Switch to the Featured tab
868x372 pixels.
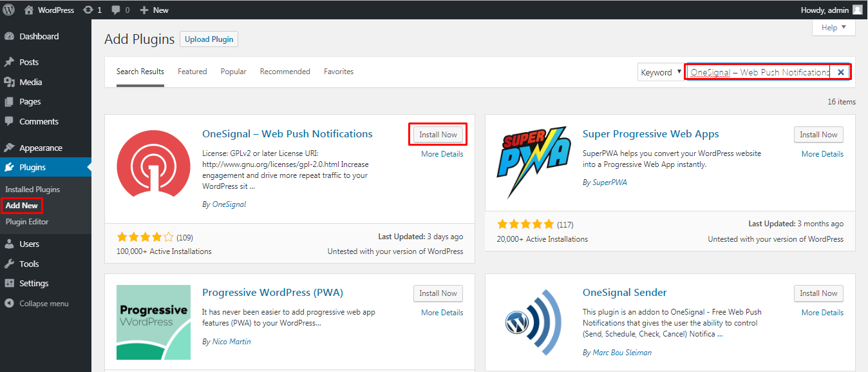click(x=193, y=72)
